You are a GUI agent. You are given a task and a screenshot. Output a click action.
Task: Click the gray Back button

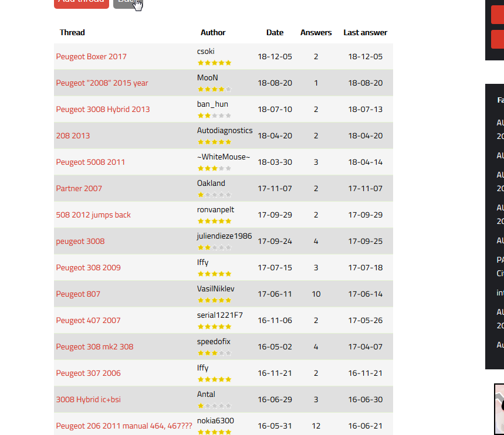pos(128,2)
